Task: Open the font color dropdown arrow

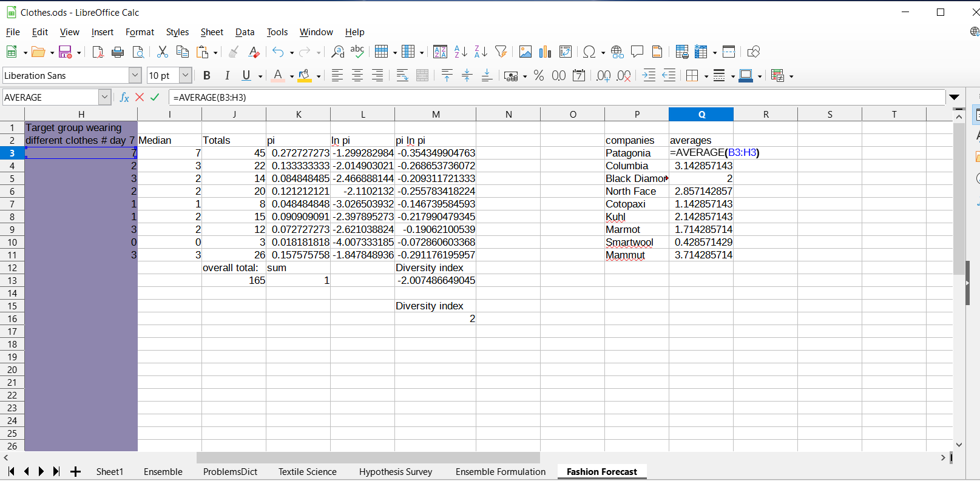Action: pos(292,76)
